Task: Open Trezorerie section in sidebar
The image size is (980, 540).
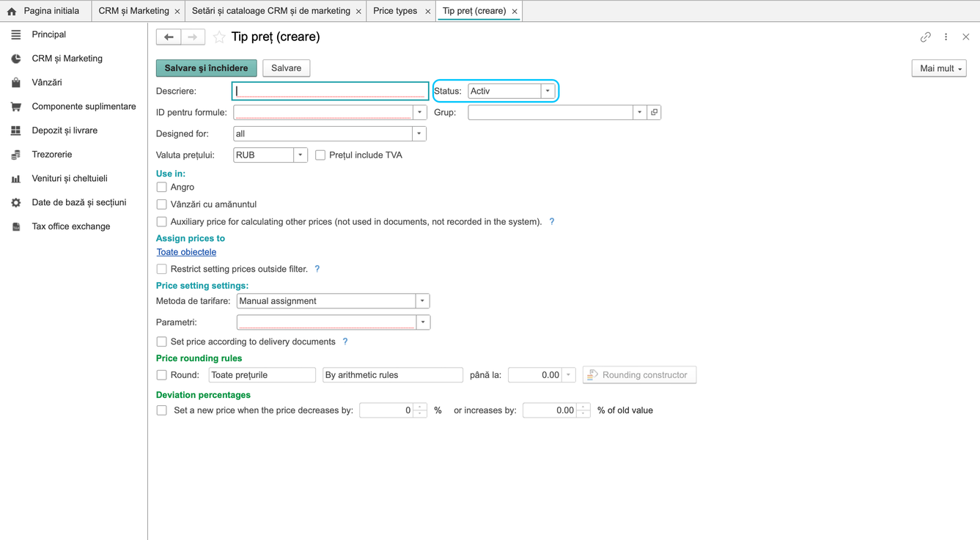Action: pyautogui.click(x=52, y=155)
